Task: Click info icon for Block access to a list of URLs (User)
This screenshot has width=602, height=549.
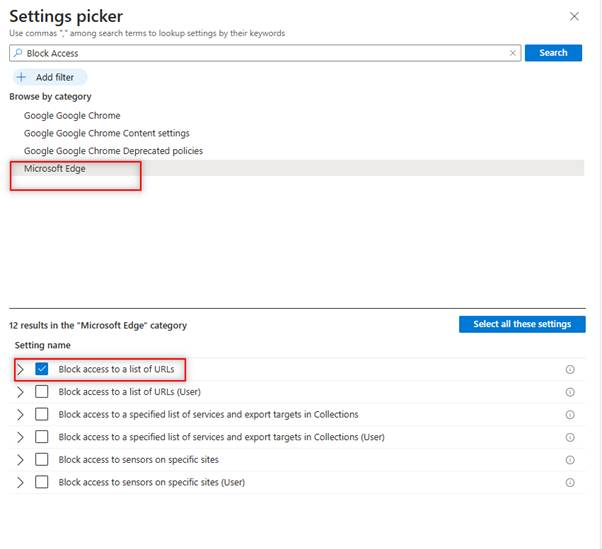Action: point(570,392)
